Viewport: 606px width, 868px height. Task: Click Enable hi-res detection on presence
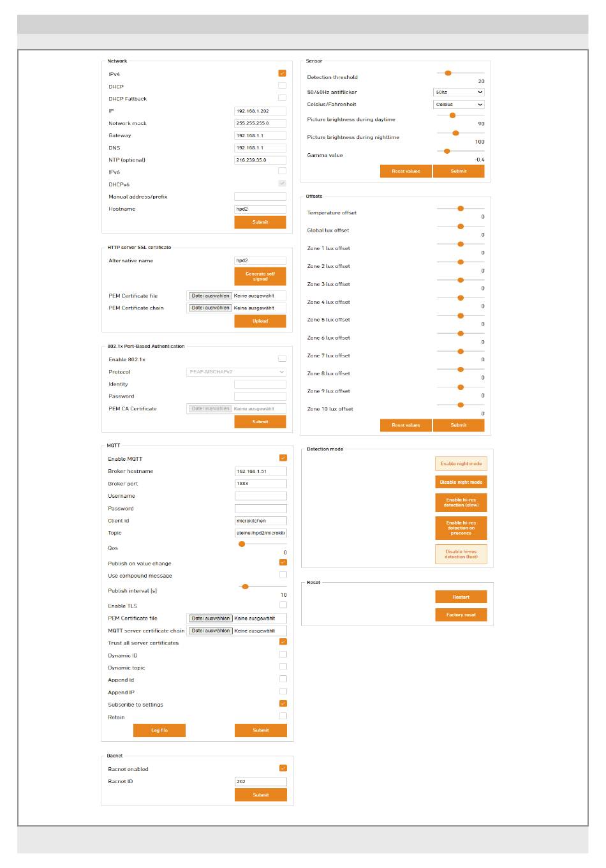pyautogui.click(x=461, y=528)
